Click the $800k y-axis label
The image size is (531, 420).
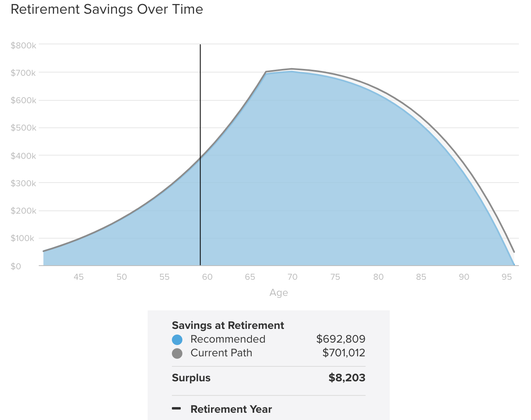point(23,46)
